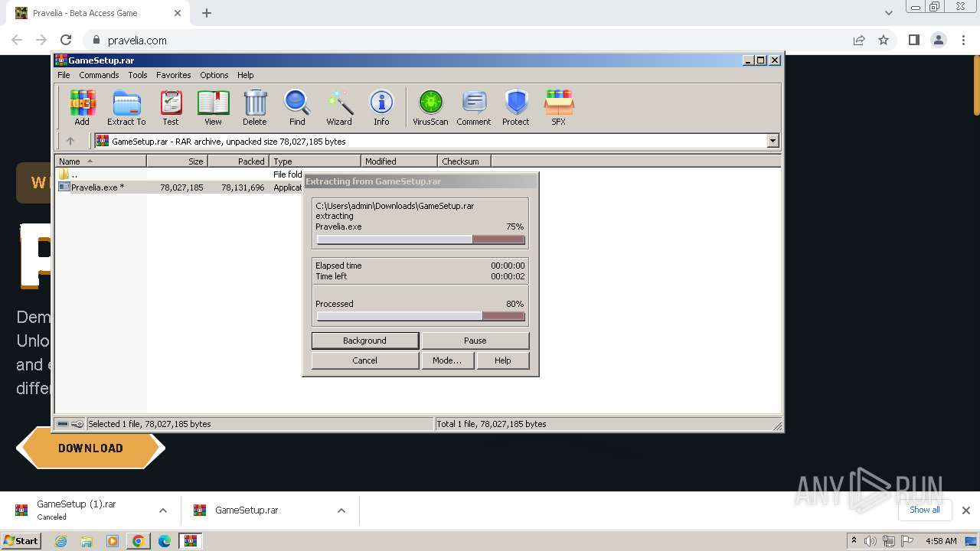
Task: Sort by Modified column header
Action: 400,161
